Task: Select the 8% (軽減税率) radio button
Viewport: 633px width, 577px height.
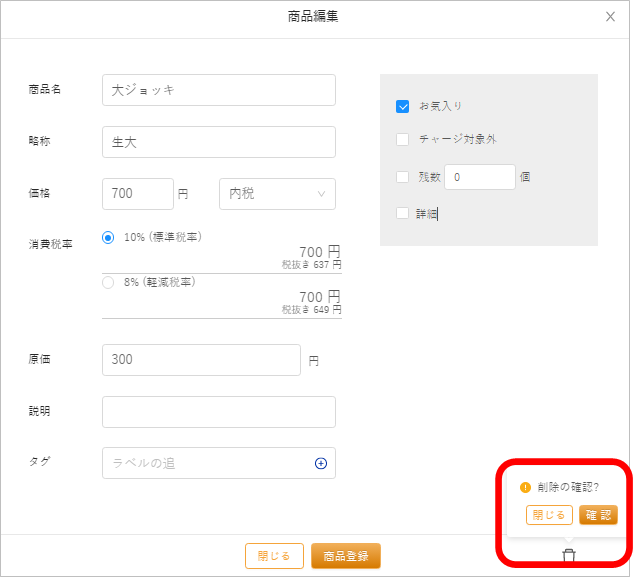Action: pyautogui.click(x=108, y=282)
